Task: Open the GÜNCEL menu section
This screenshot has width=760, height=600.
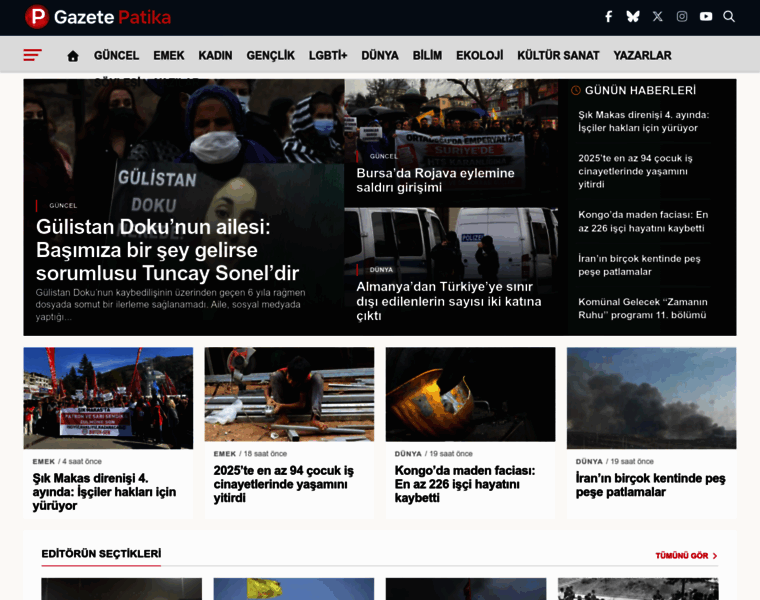Action: (116, 56)
